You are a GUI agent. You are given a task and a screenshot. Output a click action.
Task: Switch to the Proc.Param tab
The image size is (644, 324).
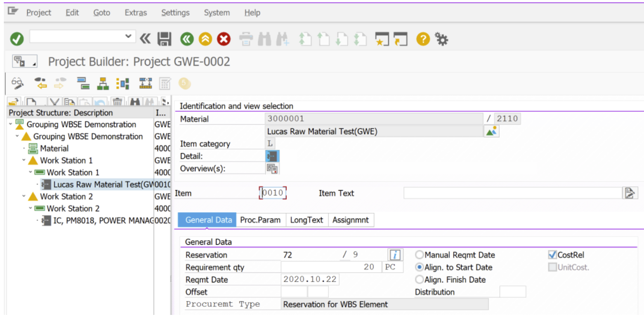point(261,220)
